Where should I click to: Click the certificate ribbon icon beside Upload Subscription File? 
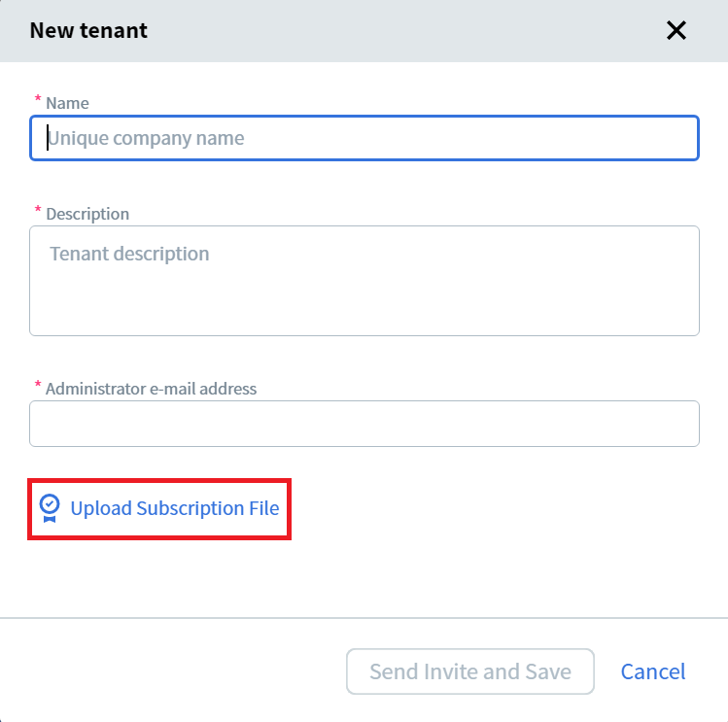tap(49, 508)
